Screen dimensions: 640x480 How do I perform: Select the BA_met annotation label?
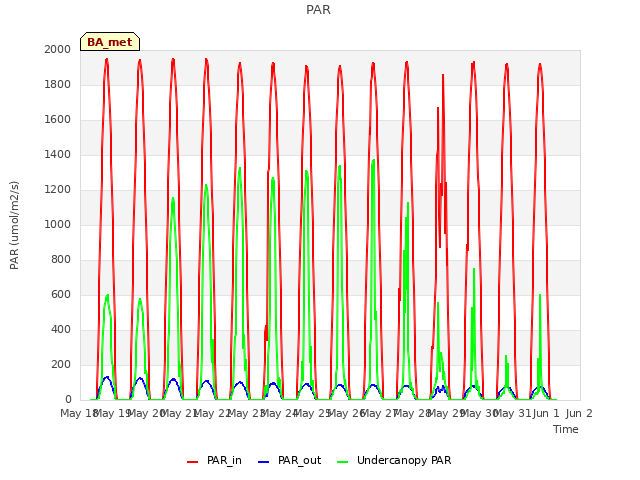pos(110,42)
